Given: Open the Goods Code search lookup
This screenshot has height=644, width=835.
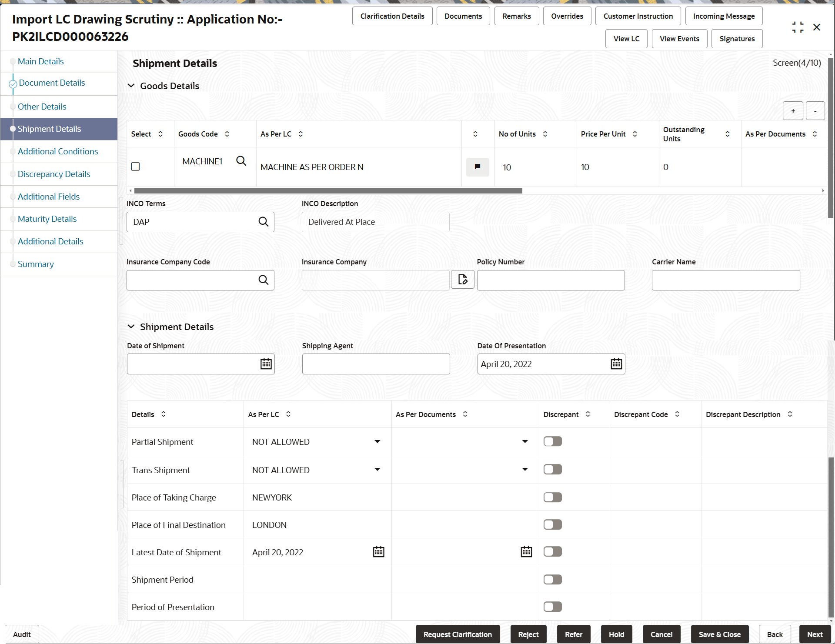Looking at the screenshot, I should coord(241,161).
